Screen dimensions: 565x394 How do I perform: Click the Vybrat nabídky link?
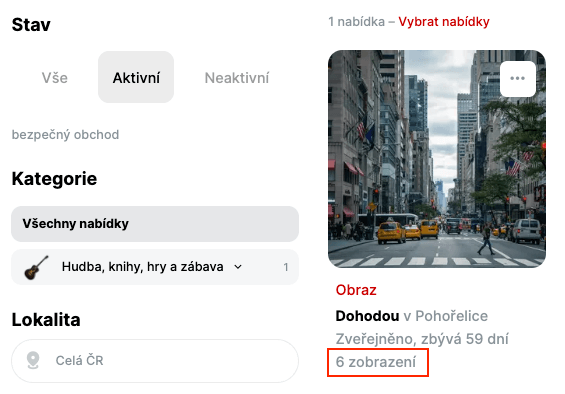[x=444, y=22]
